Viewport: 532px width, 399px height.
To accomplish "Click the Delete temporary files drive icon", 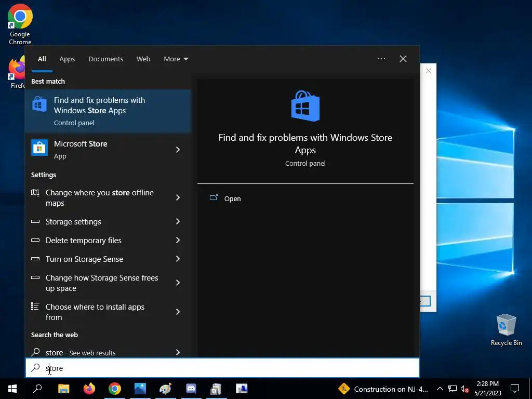I will (x=35, y=240).
